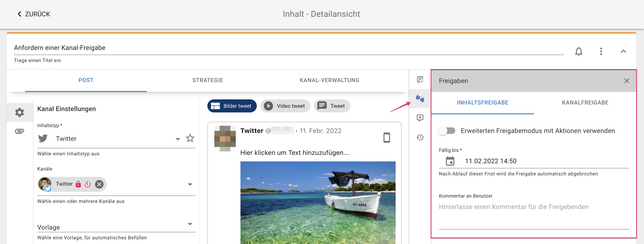Click the boat image in the tweet preview
Viewport: 644px width, 244px height.
[x=318, y=202]
